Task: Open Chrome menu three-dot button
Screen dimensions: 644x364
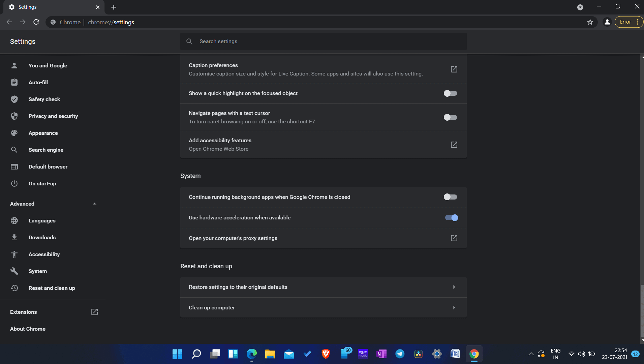Action: click(638, 22)
